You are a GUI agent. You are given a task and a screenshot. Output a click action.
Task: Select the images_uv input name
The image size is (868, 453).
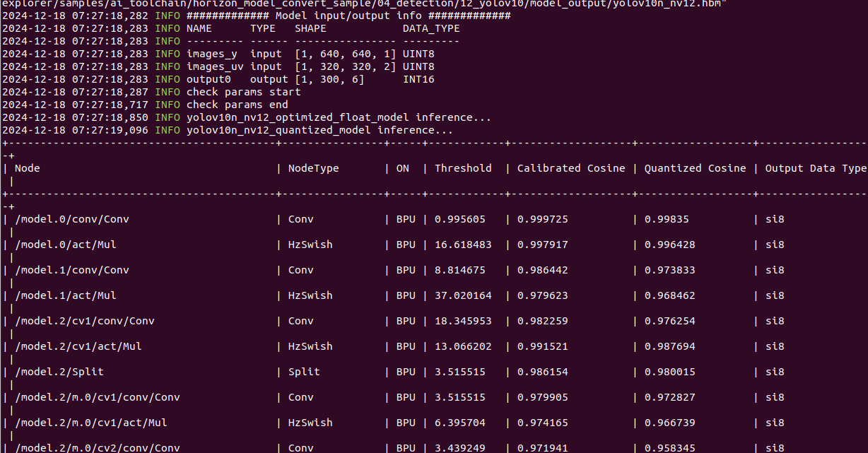[215, 66]
